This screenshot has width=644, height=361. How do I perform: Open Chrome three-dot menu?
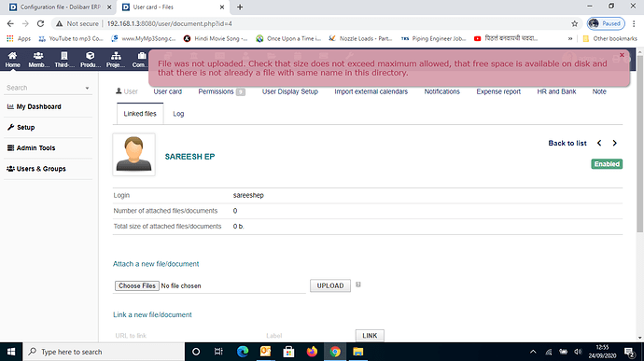634,24
